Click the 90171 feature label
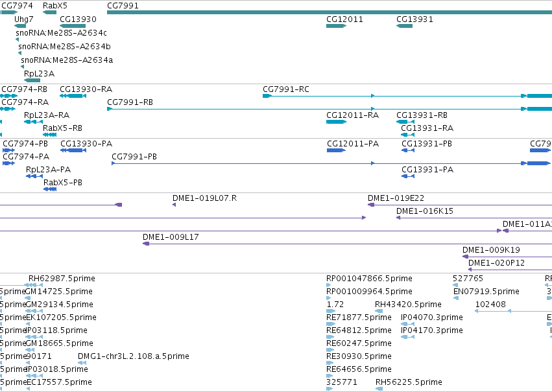This screenshot has height=392, width=552. [39, 356]
